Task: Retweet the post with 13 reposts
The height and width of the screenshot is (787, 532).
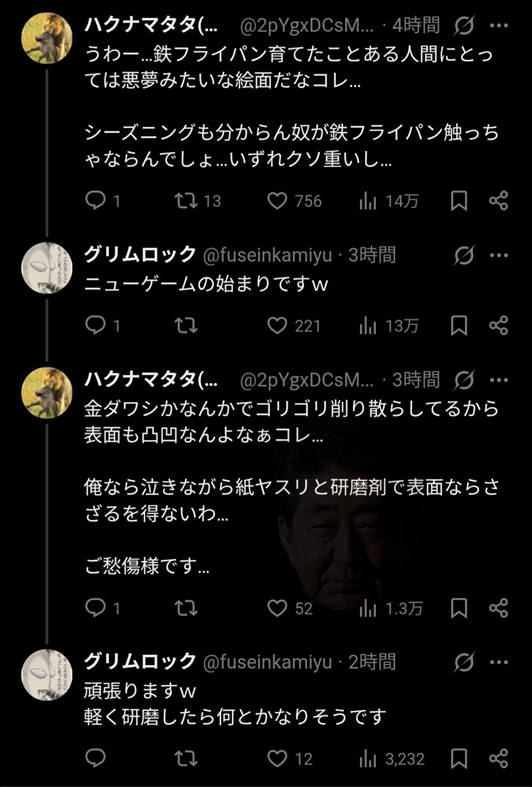Action: (x=186, y=200)
